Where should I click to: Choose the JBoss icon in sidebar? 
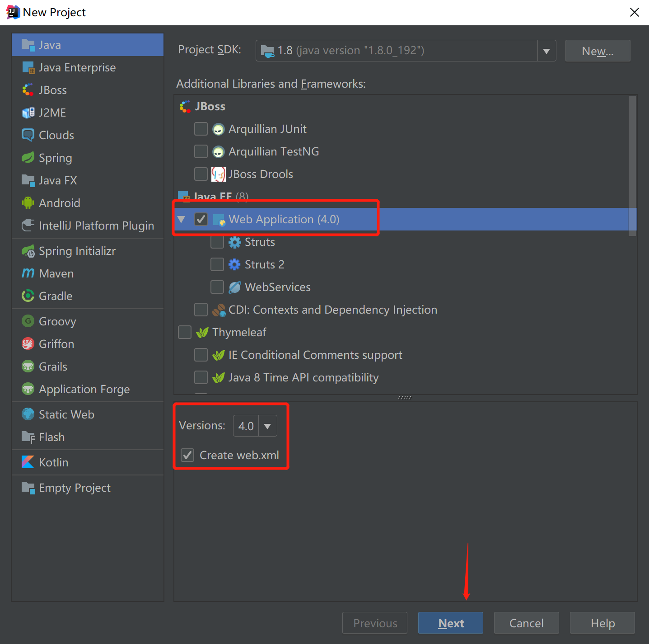pos(28,90)
